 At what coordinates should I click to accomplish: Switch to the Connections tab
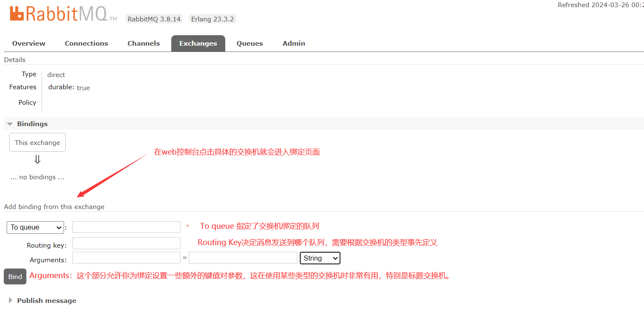click(x=86, y=44)
